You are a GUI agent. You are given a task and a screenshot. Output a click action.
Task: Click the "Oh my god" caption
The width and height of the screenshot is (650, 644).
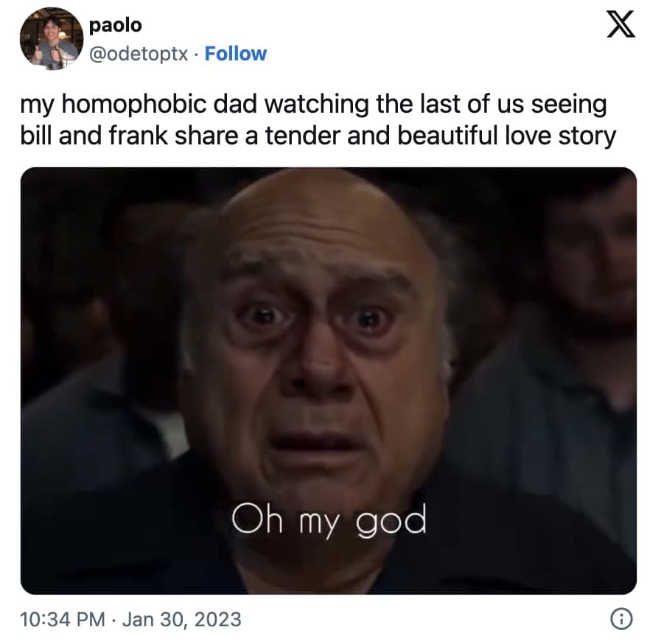coord(329,519)
